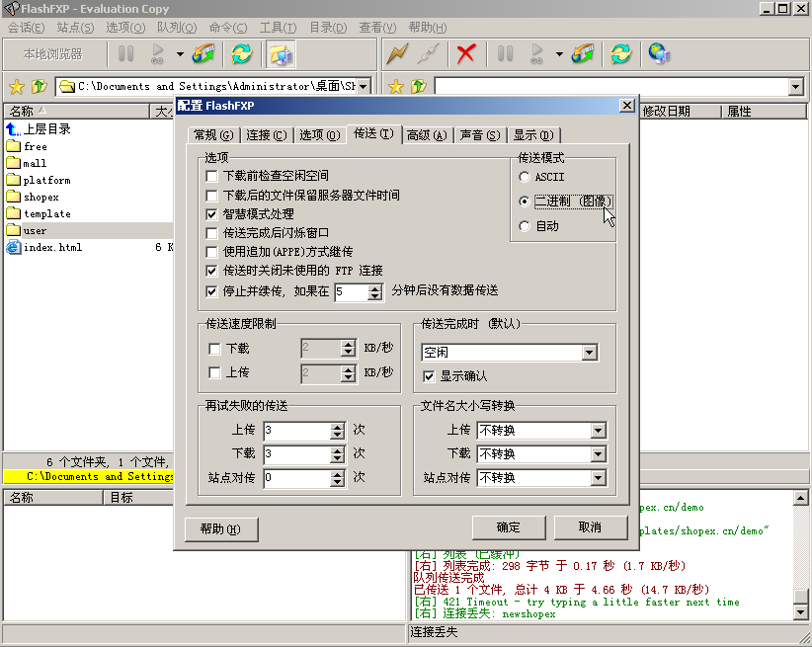Image resolution: width=812 pixels, height=647 pixels.
Task: Switch to the 连接(C) tab
Action: point(266,135)
